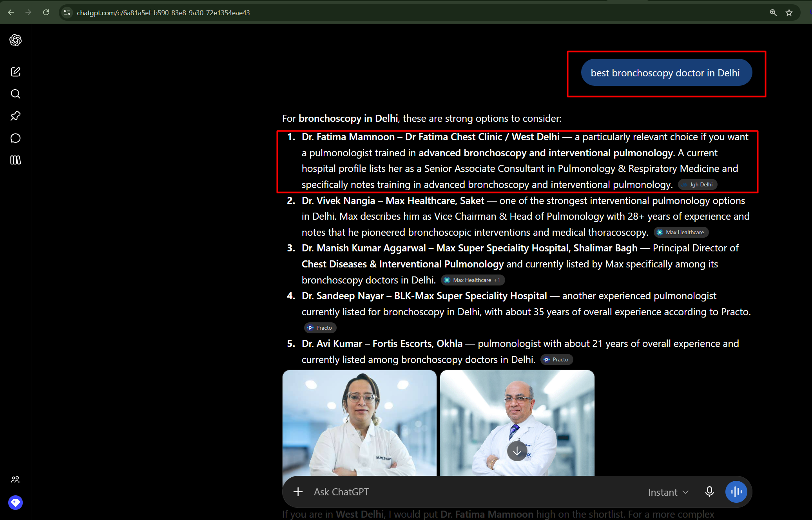Open the blue profile avatar icon

coord(15,502)
